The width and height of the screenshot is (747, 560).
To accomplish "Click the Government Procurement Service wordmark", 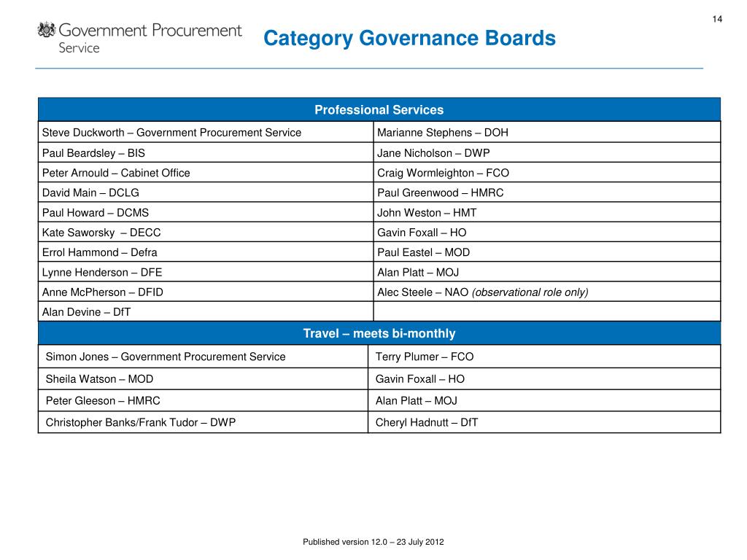I will click(x=150, y=38).
